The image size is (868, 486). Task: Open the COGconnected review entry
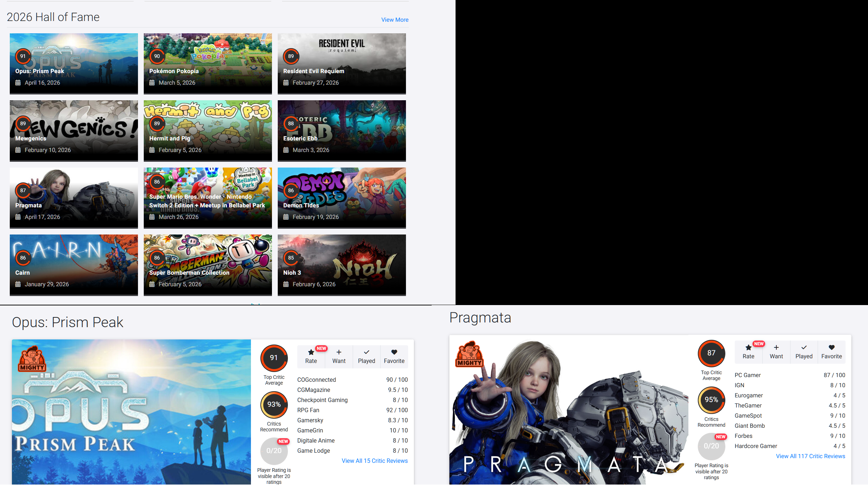316,380
